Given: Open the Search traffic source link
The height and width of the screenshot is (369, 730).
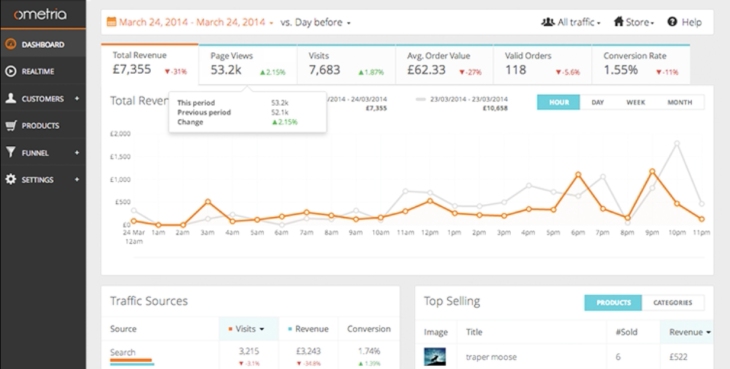Looking at the screenshot, I should point(122,352).
